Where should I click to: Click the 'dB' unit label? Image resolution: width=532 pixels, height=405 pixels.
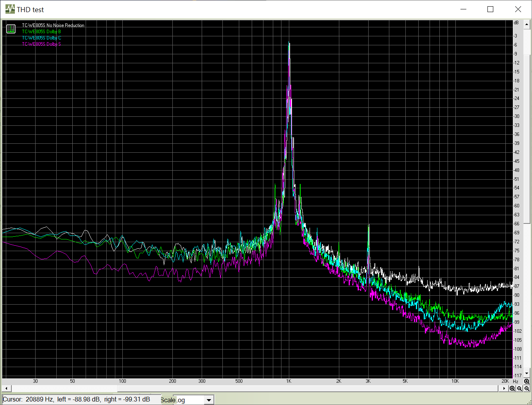pos(516,23)
